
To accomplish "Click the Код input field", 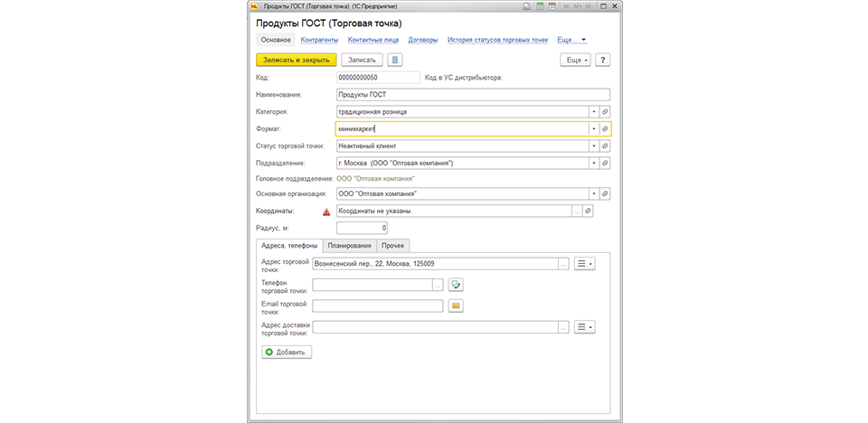I will [378, 78].
